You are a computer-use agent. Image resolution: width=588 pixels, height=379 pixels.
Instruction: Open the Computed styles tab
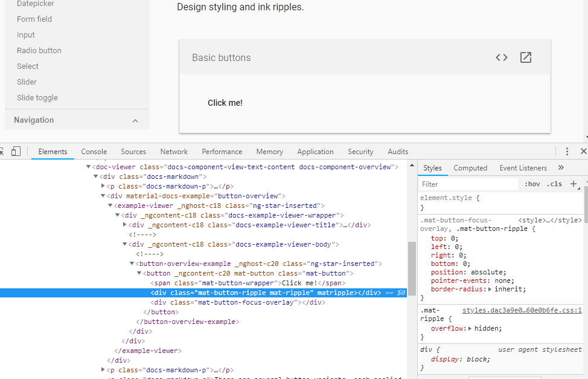click(x=470, y=167)
